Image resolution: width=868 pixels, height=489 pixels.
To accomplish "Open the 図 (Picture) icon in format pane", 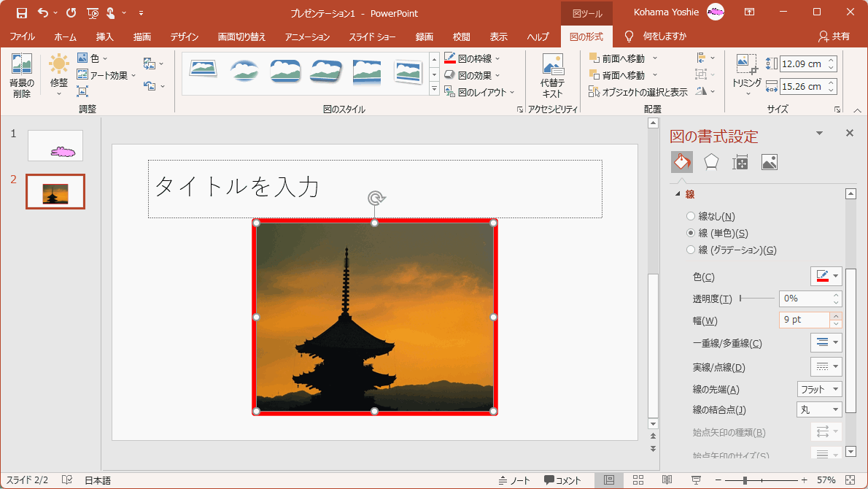I will tap(770, 162).
